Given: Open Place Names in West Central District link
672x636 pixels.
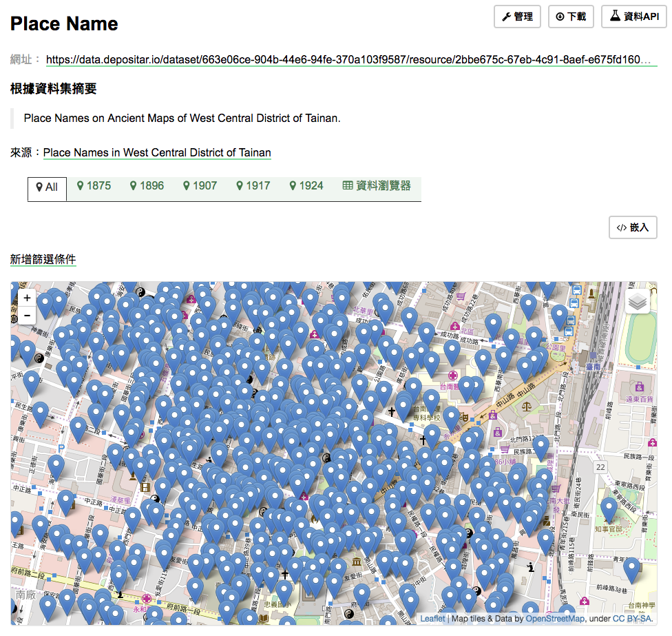Looking at the screenshot, I should coord(157,153).
